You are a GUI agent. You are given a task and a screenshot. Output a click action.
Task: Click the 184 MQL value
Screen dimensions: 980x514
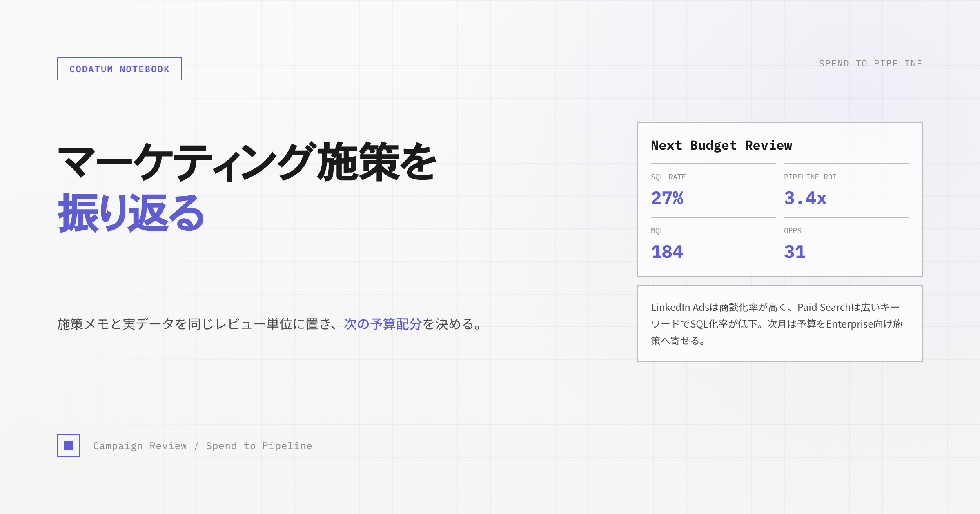tap(667, 252)
